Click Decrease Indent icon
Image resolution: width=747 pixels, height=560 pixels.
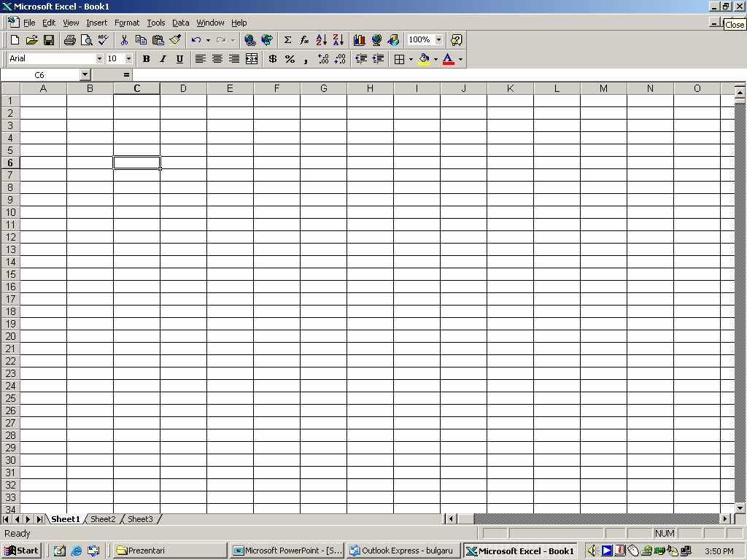tap(361, 59)
